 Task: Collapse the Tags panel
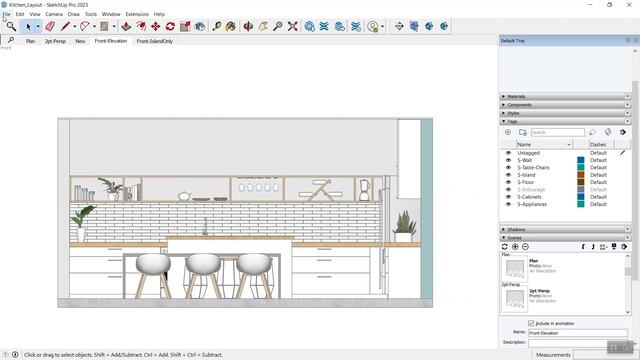pyautogui.click(x=566, y=122)
